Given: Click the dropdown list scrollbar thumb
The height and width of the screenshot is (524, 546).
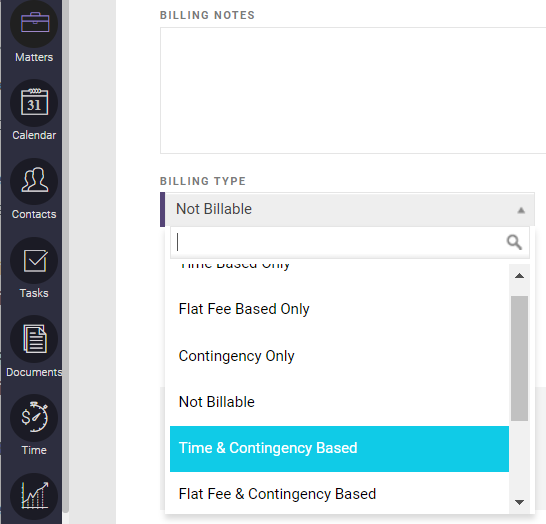Looking at the screenshot, I should point(520,358).
